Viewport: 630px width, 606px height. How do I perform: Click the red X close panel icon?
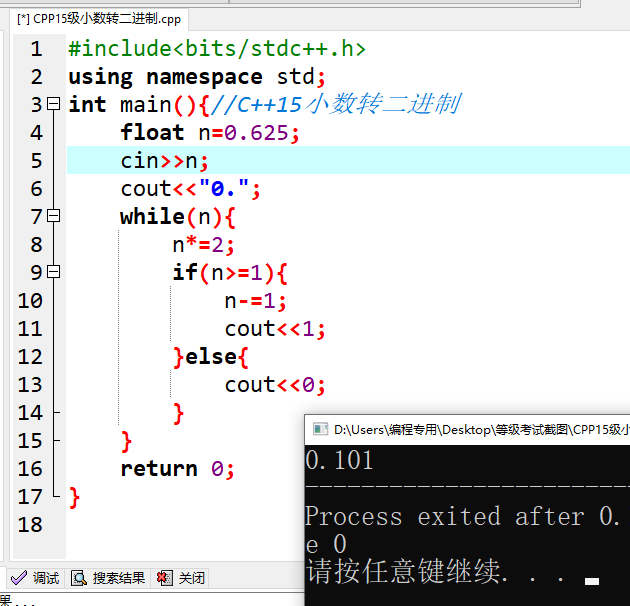tap(164, 578)
